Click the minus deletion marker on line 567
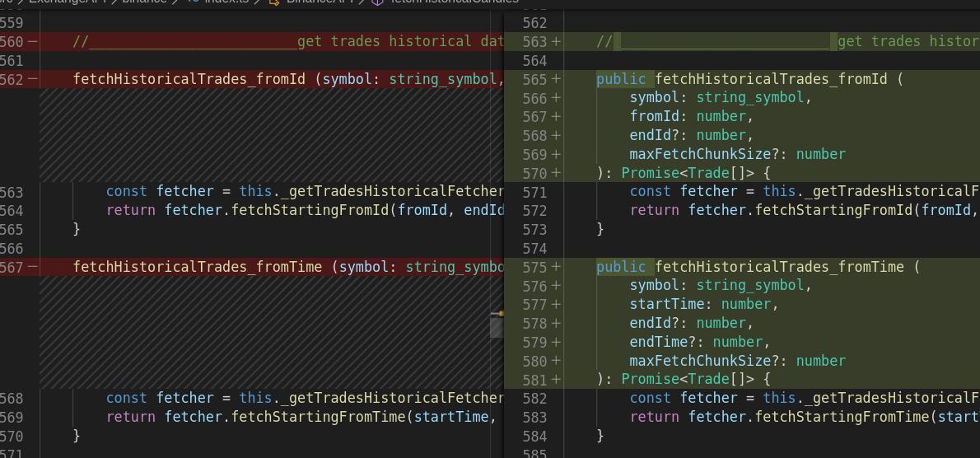This screenshot has width=980, height=458. pyautogui.click(x=32, y=267)
